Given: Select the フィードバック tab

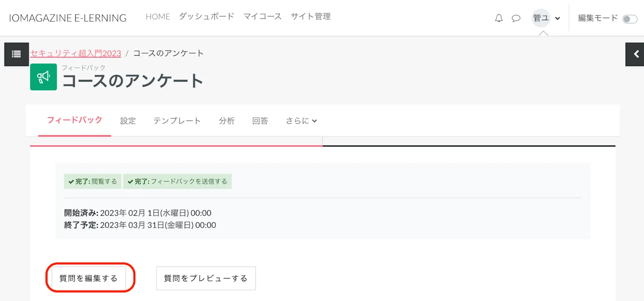Looking at the screenshot, I should pos(74,120).
